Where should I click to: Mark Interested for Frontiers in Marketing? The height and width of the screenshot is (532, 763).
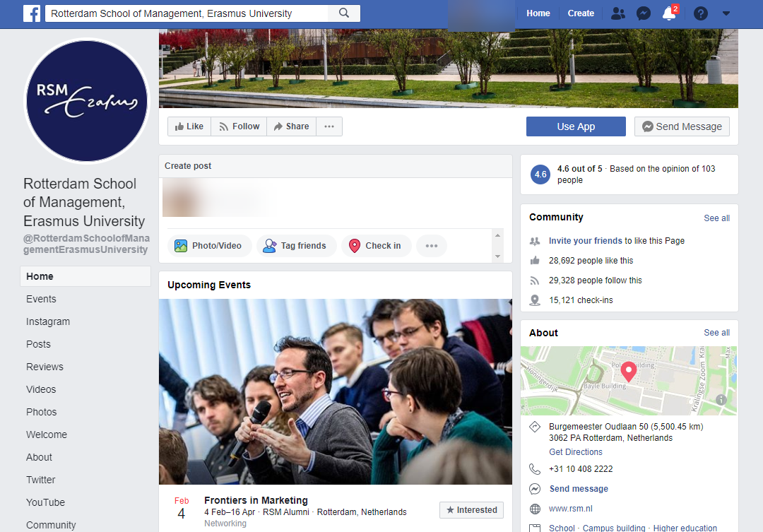point(471,510)
